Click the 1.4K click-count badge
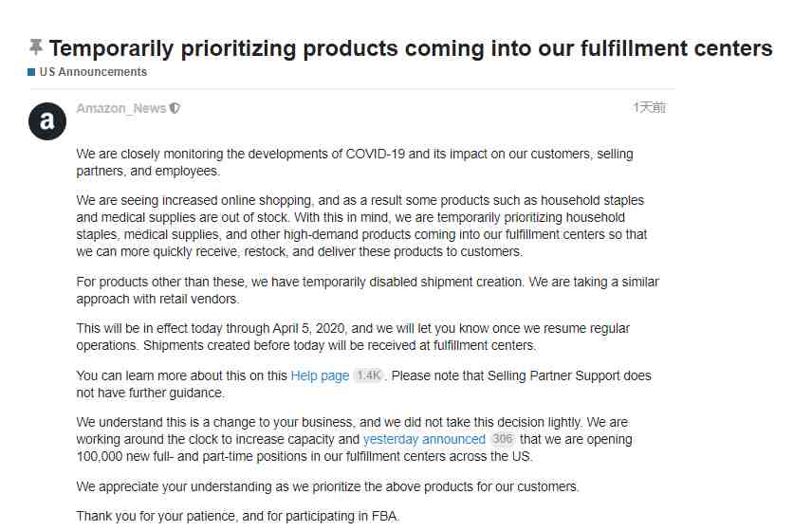The image size is (812, 531). pyautogui.click(x=369, y=375)
